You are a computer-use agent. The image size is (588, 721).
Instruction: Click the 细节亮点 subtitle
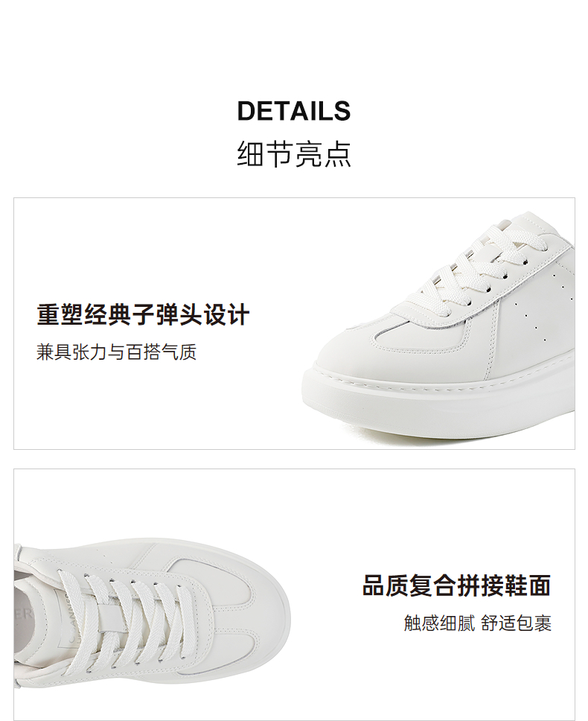tap(294, 153)
